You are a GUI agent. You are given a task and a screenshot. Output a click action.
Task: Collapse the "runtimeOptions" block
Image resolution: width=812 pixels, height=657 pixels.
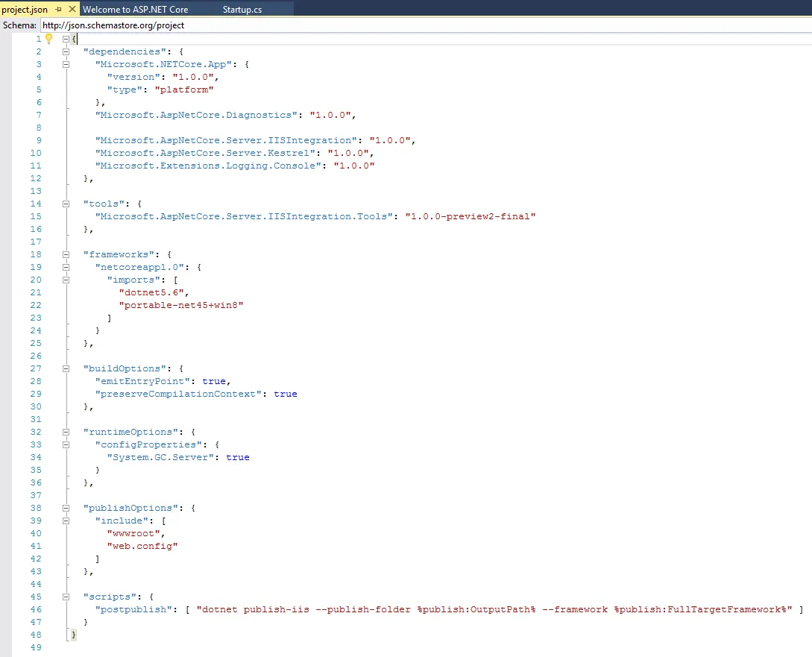click(x=66, y=433)
